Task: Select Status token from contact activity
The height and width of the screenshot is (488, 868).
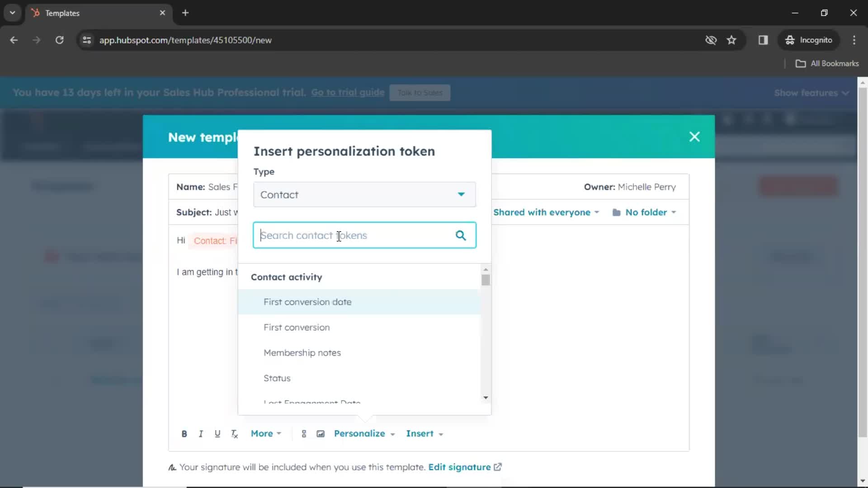Action: pyautogui.click(x=277, y=378)
